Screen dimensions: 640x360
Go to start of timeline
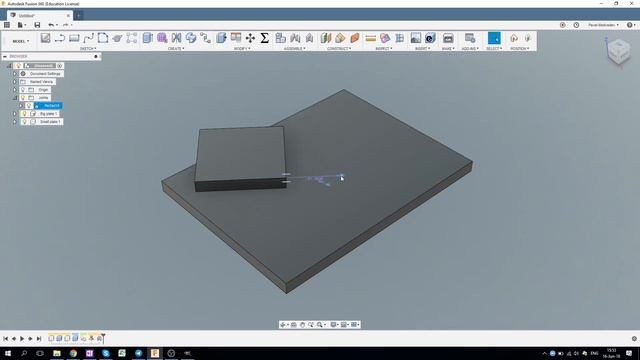pos(5,338)
